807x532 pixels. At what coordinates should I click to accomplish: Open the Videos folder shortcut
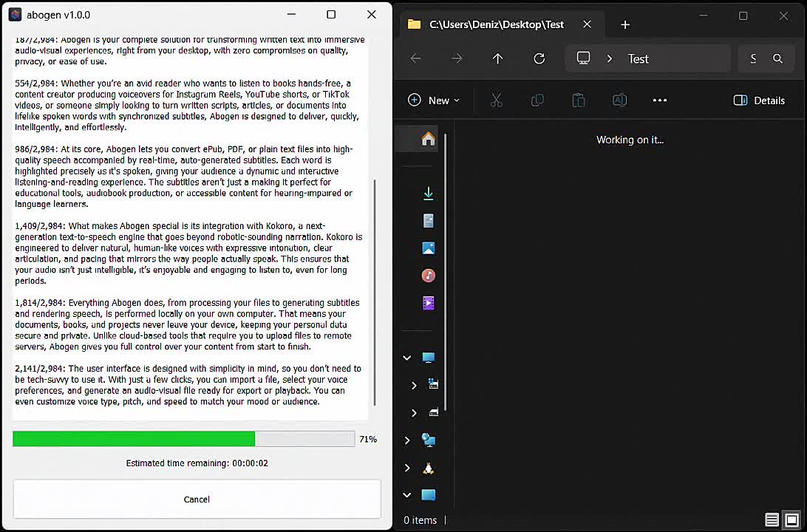click(428, 303)
